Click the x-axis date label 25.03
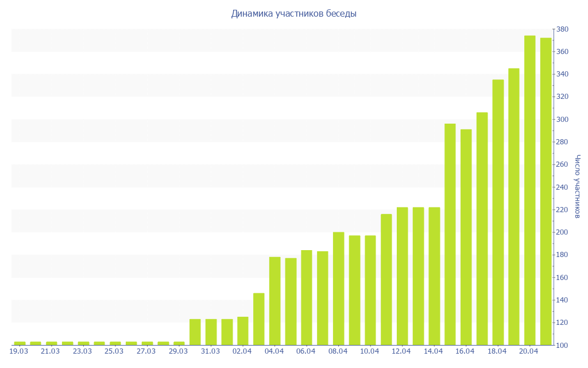Screen dimensions: 588x368 coord(114,351)
